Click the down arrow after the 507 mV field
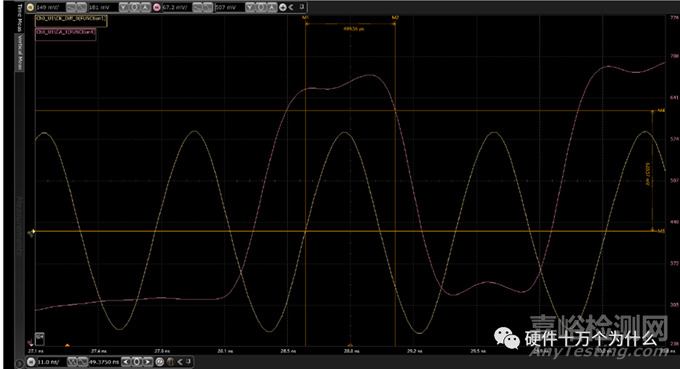Screen dimensions: 680x369 click(250, 7)
